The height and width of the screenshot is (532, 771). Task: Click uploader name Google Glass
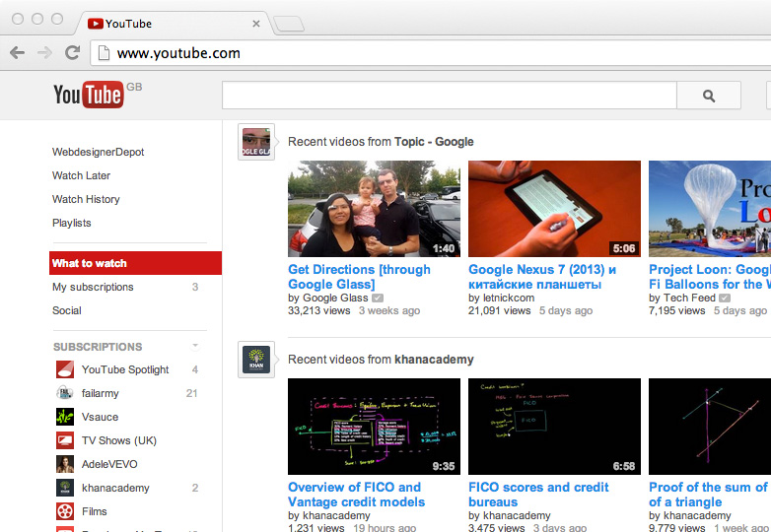pyautogui.click(x=335, y=298)
